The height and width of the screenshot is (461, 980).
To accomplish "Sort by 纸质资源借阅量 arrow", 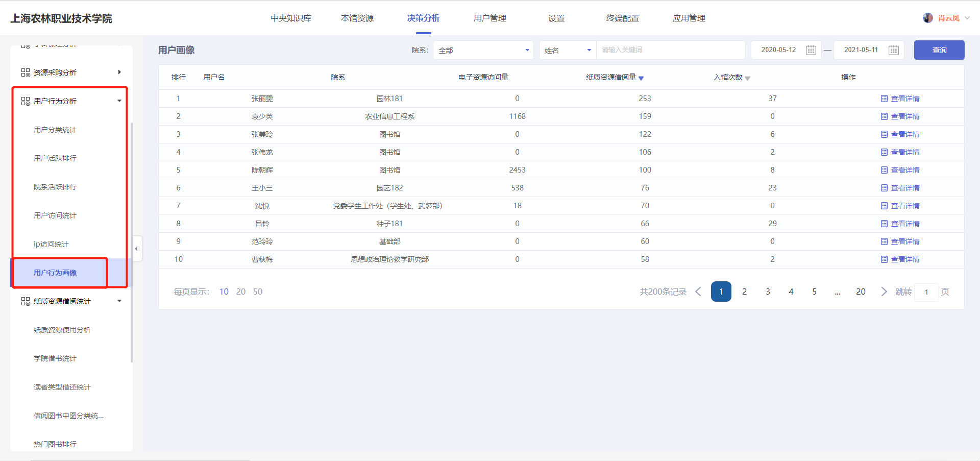I will coord(641,78).
